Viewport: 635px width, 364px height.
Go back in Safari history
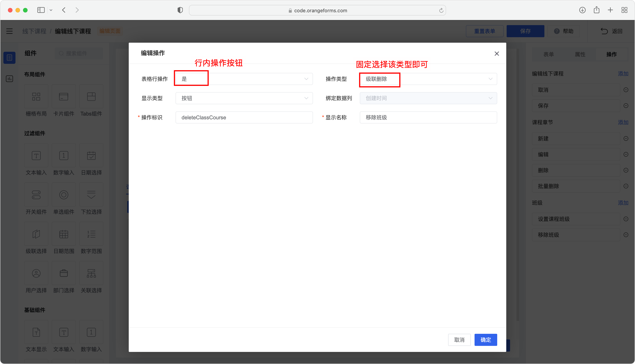point(64,10)
